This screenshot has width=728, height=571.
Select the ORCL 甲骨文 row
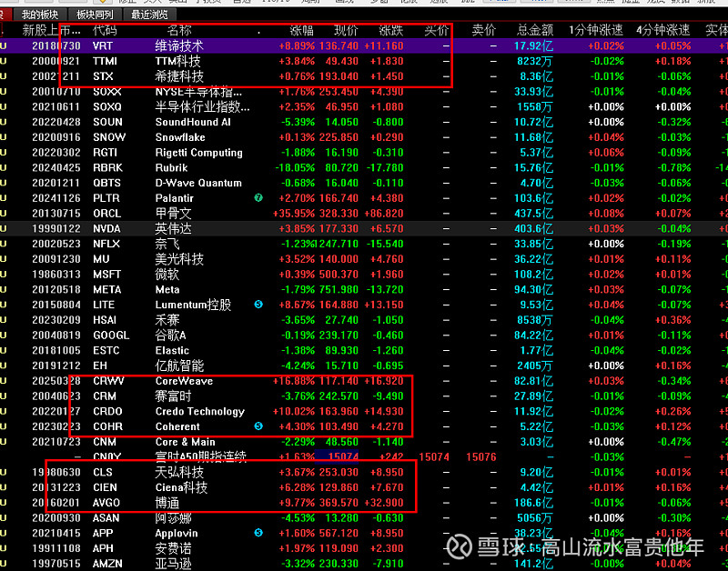coord(364,214)
